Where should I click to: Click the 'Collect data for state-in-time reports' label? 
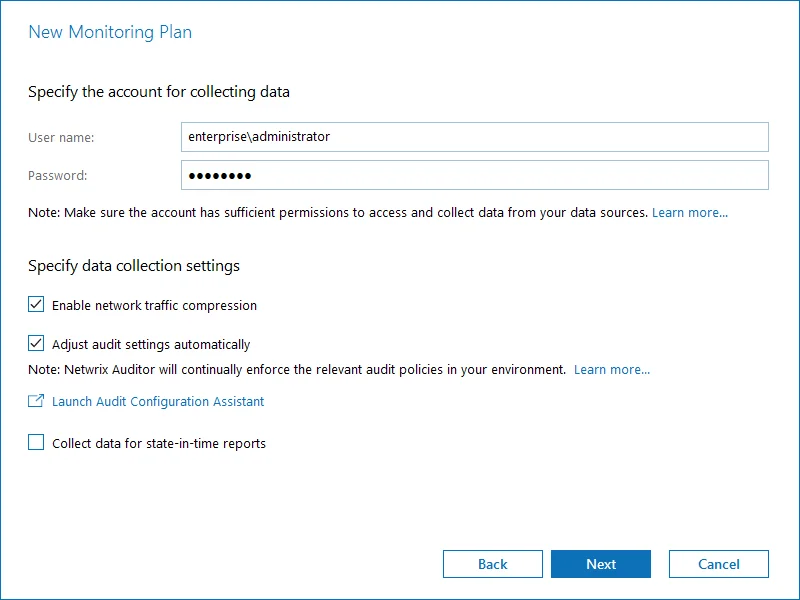(159, 443)
